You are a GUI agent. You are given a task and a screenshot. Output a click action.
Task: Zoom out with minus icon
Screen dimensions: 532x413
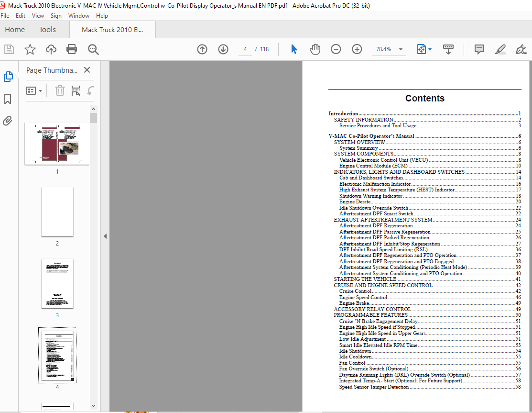click(336, 50)
